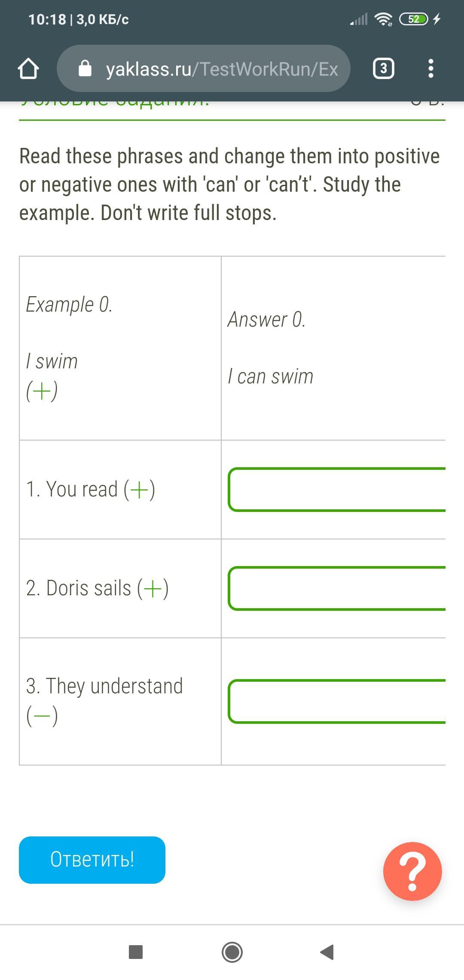Tap the '2. Doris sails (+)' phrase
Screen dimensions: 464x980
tap(97, 588)
